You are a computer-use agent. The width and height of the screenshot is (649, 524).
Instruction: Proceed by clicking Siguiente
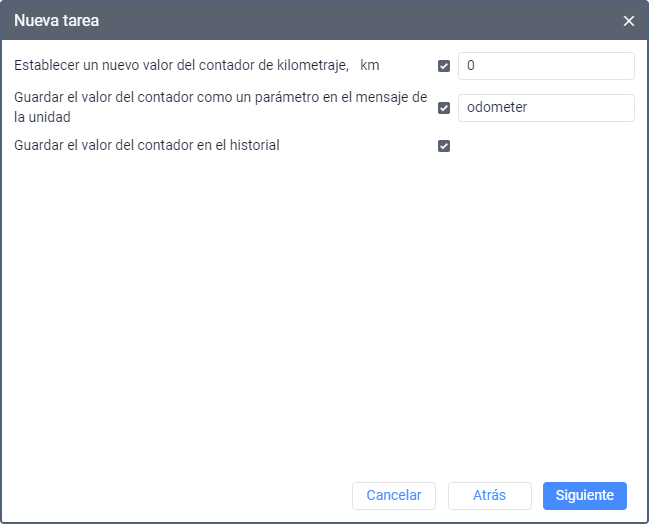(x=584, y=495)
